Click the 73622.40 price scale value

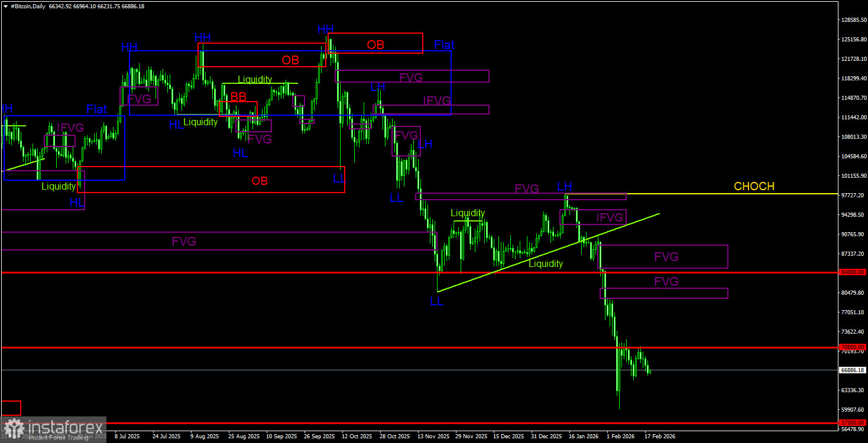coord(854,332)
